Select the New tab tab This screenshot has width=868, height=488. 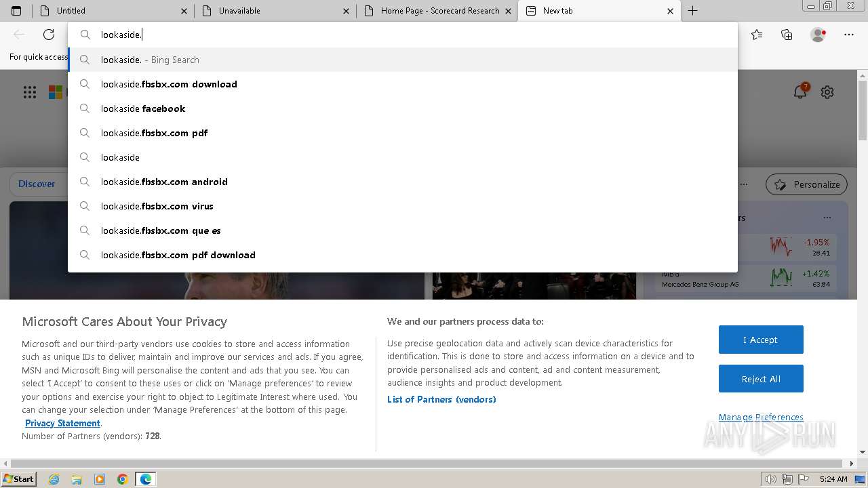599,11
